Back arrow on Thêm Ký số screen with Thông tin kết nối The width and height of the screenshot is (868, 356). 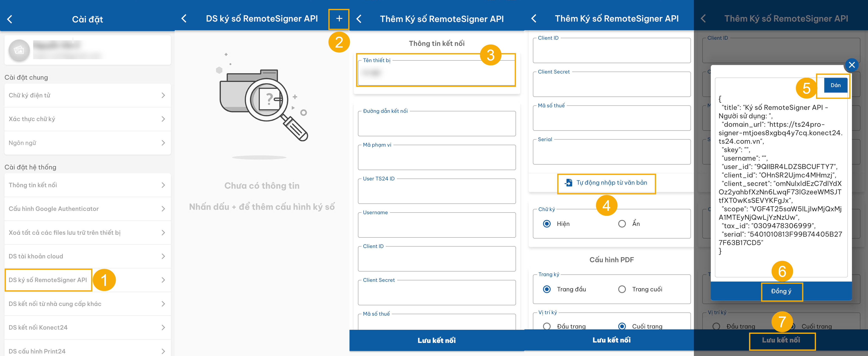[x=359, y=19]
